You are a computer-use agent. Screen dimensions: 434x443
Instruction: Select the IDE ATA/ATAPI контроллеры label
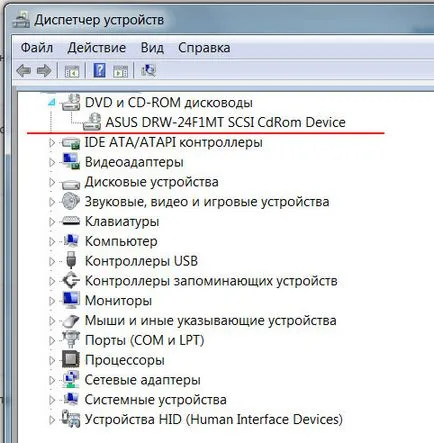click(173, 143)
